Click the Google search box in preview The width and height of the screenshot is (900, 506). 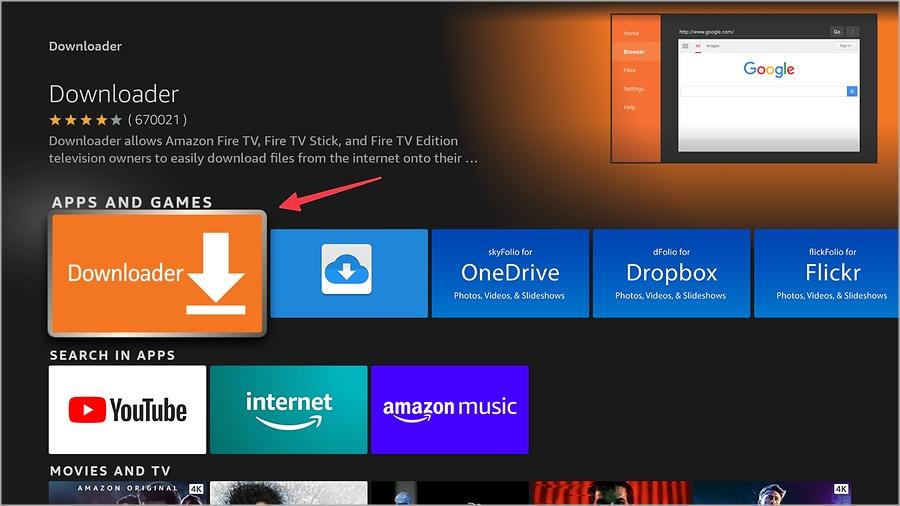coord(763,91)
